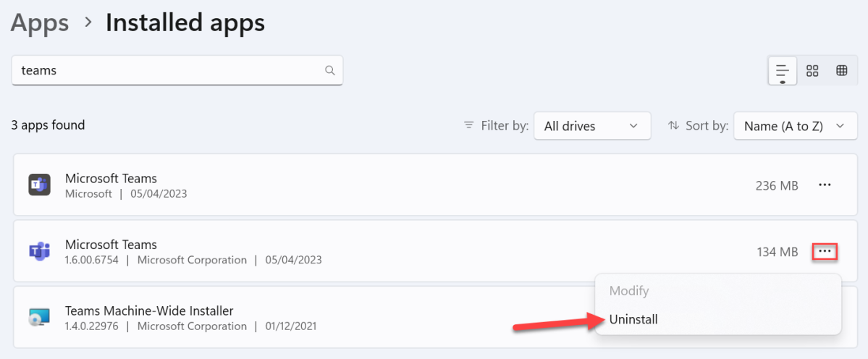Click the Sort by arrows icon
868x359 pixels.
(x=673, y=125)
